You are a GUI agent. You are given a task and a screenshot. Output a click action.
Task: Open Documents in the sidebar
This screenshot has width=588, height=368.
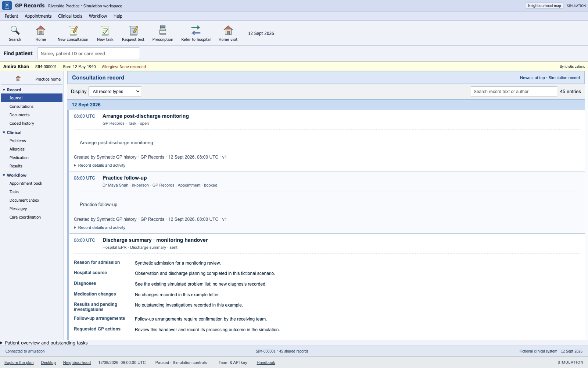point(32,115)
